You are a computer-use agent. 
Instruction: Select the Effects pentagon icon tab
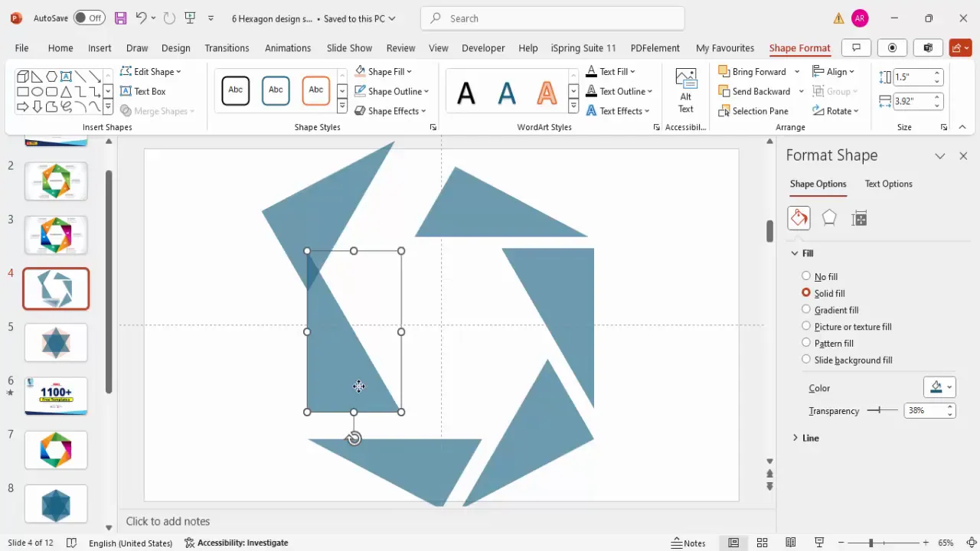(x=829, y=218)
